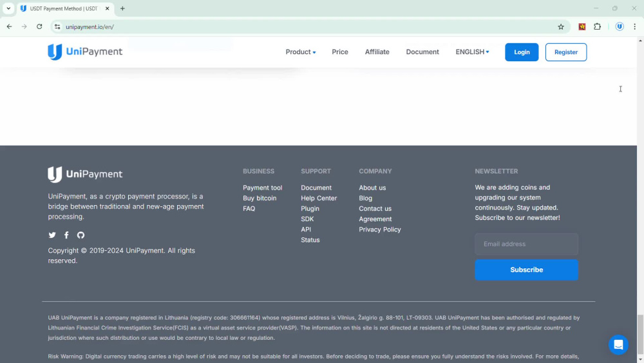Viewport: 644px width, 363px height.
Task: Go back in browser history
Action: coord(9,26)
